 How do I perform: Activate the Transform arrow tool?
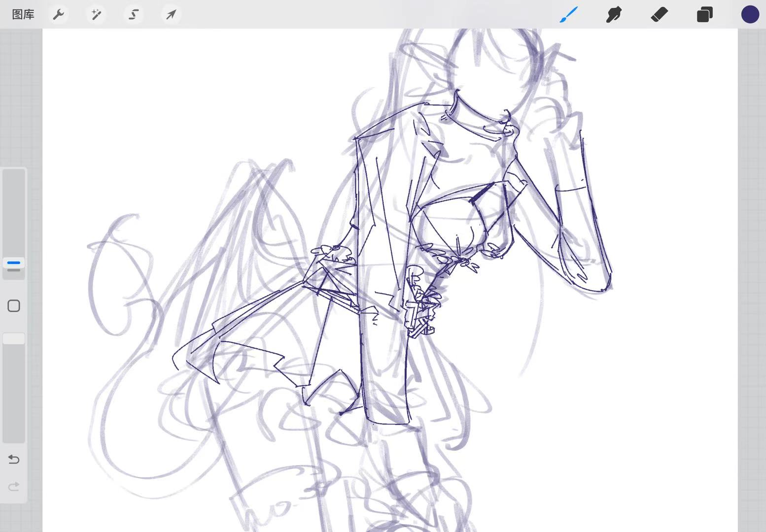point(171,15)
